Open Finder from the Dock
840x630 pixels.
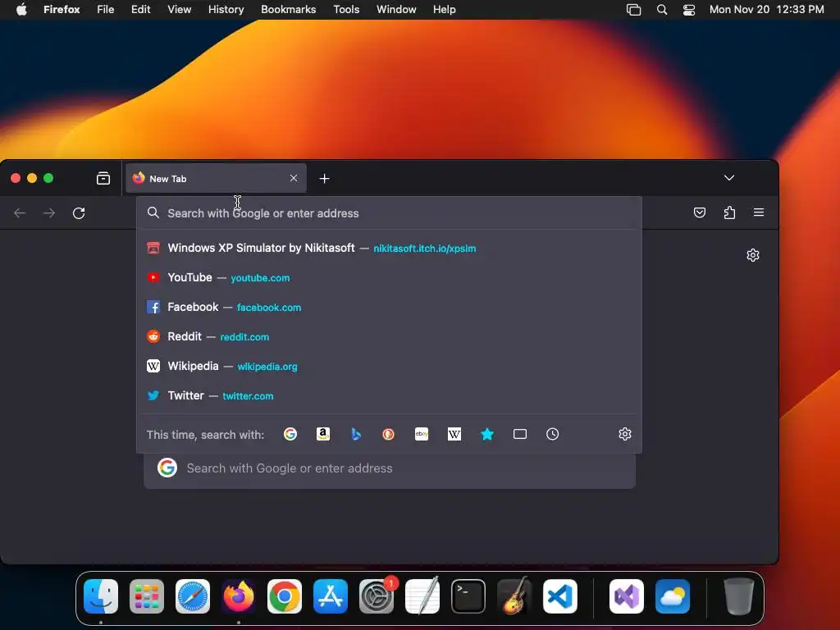(101, 596)
